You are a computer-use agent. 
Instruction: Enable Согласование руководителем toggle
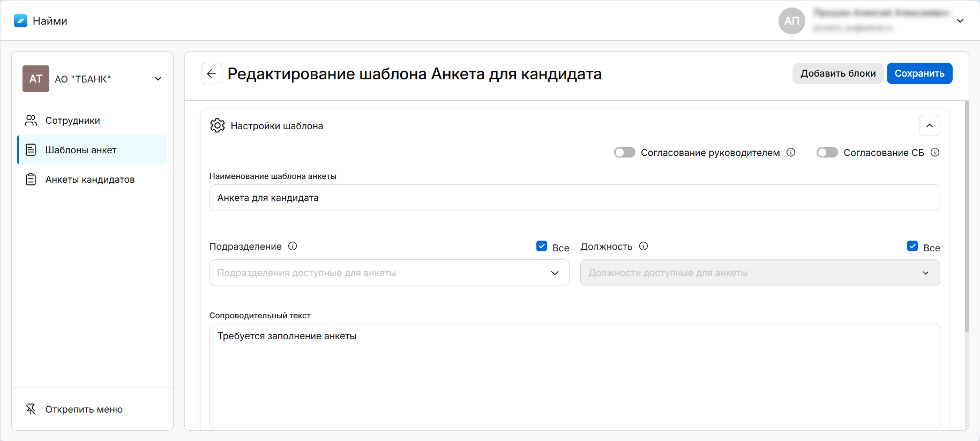coord(624,153)
